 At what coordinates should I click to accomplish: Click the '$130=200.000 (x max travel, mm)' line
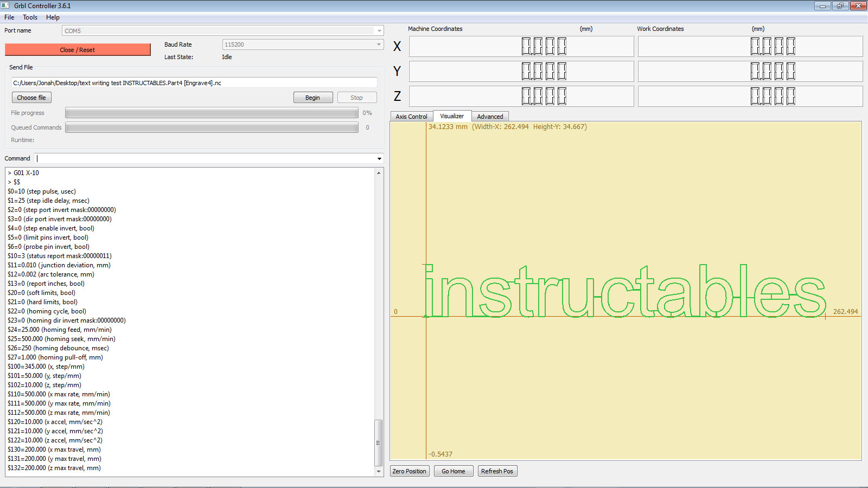click(x=54, y=450)
